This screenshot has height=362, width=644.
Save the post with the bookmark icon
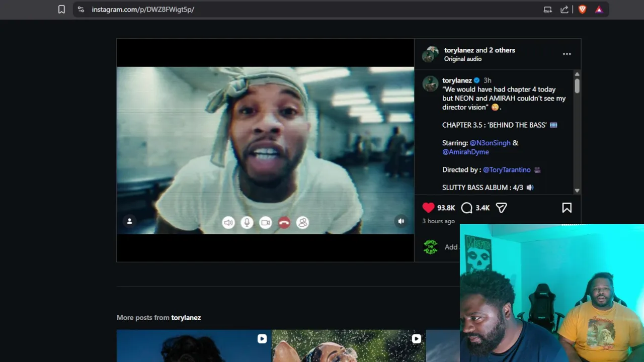(x=567, y=208)
